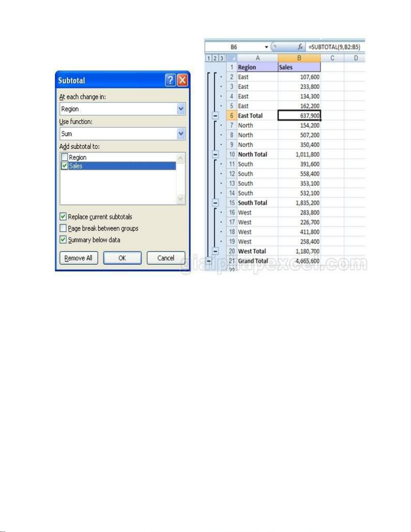Screen dimensions: 411x532
Task: Open the 'Use function' Sum dropdown
Action: click(181, 134)
